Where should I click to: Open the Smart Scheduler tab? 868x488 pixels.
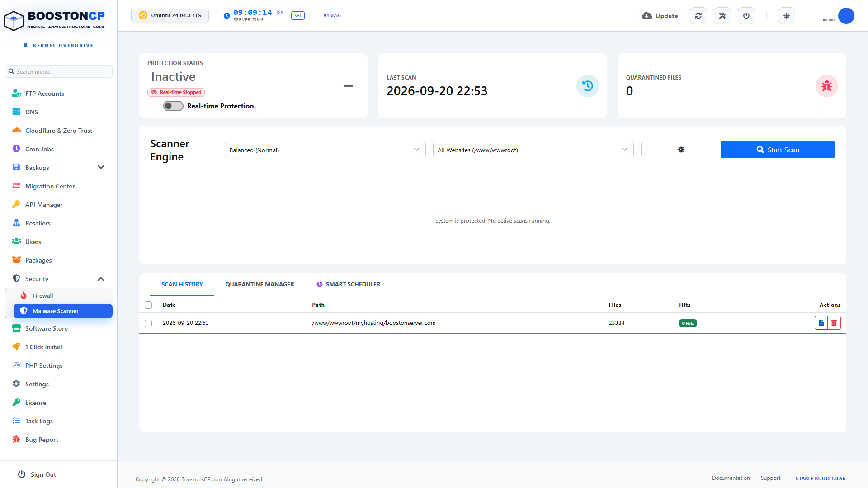click(349, 284)
